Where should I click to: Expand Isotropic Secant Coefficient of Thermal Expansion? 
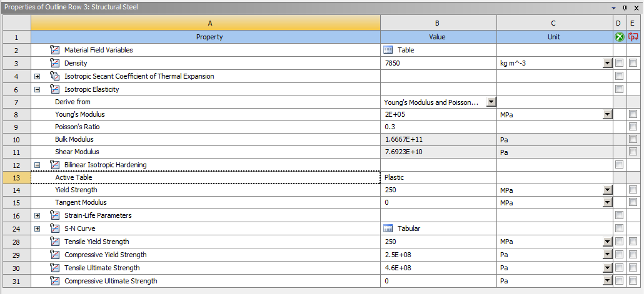pos(38,76)
